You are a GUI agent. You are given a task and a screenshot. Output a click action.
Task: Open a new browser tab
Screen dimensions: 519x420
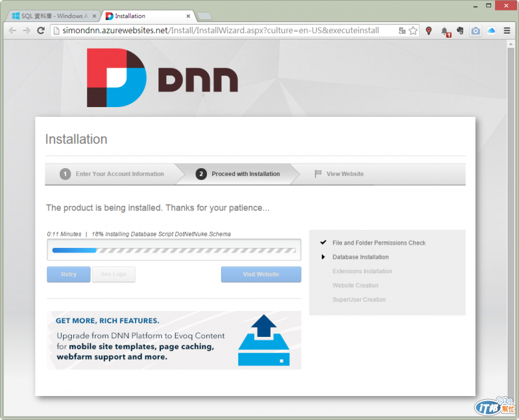click(x=204, y=16)
